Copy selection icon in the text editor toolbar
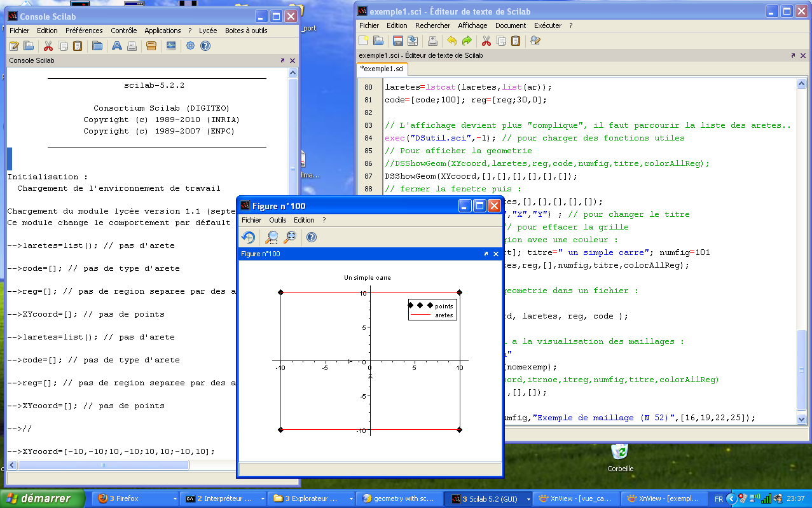 pos(501,41)
